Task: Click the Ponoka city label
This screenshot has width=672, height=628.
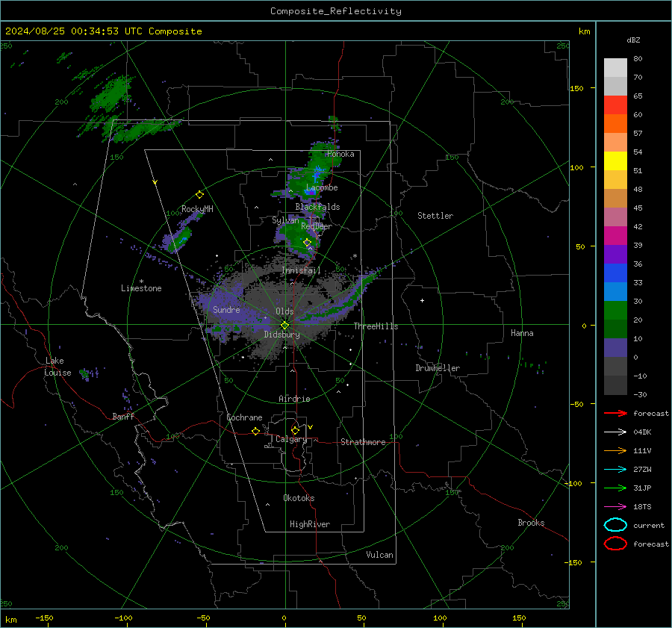Action: coord(340,154)
